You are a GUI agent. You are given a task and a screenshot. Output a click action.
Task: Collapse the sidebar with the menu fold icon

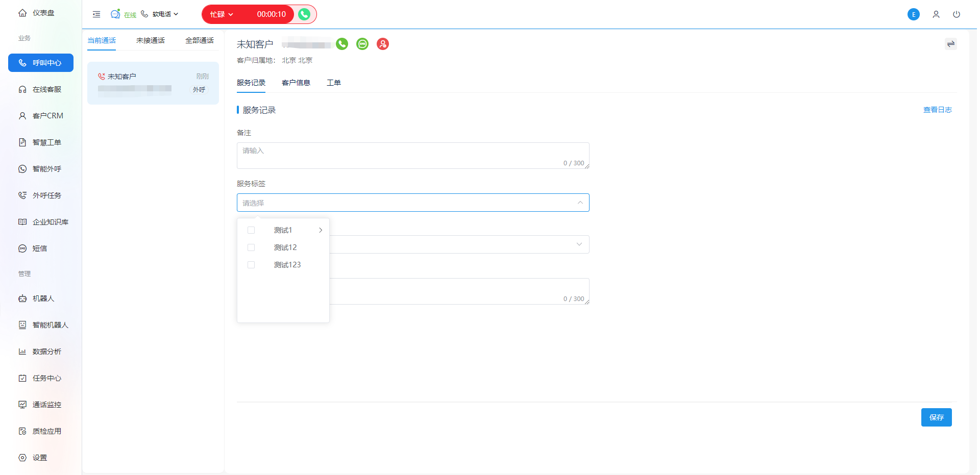tap(96, 14)
